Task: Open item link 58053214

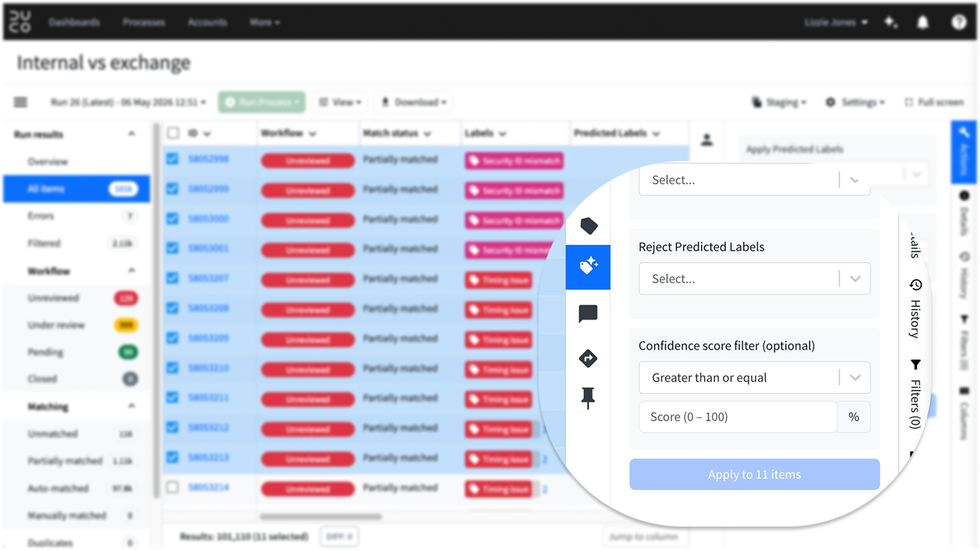Action: pyautogui.click(x=209, y=487)
